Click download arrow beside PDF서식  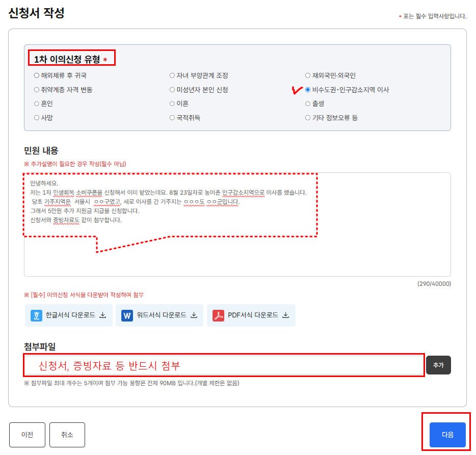pyautogui.click(x=286, y=315)
